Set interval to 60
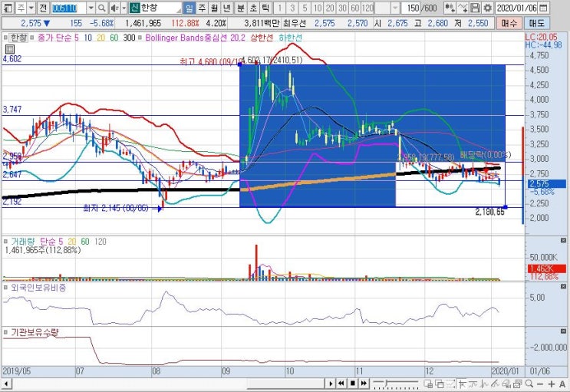This screenshot has width=570, height=392. [354, 8]
